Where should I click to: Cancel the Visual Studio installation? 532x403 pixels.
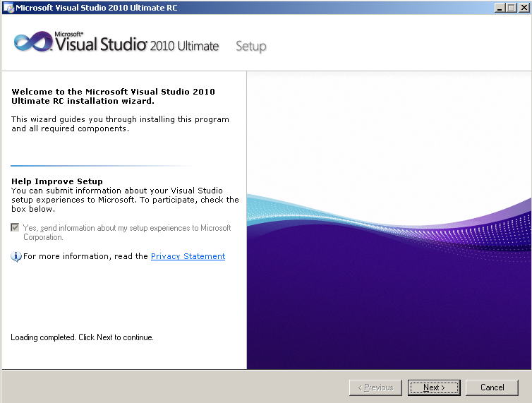point(492,387)
